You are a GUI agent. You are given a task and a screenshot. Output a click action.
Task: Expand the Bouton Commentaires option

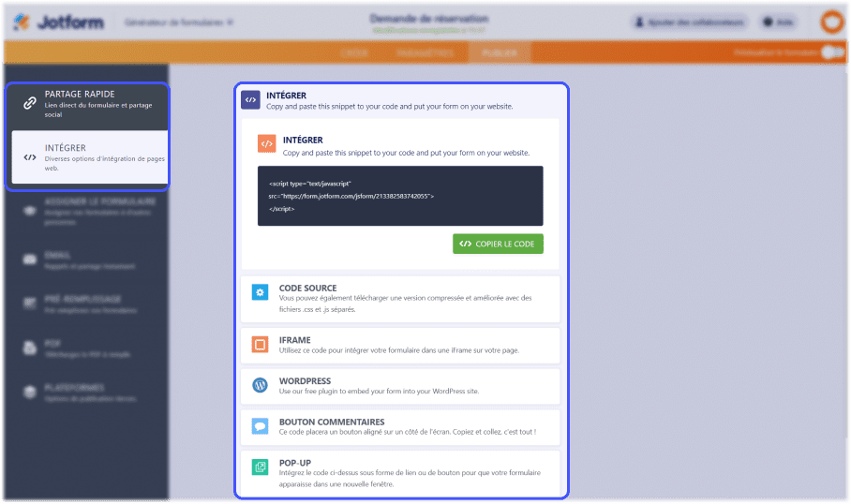(x=400, y=427)
